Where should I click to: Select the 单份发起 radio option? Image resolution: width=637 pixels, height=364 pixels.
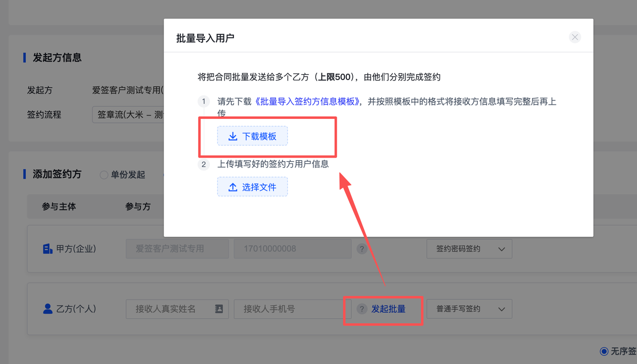104,175
